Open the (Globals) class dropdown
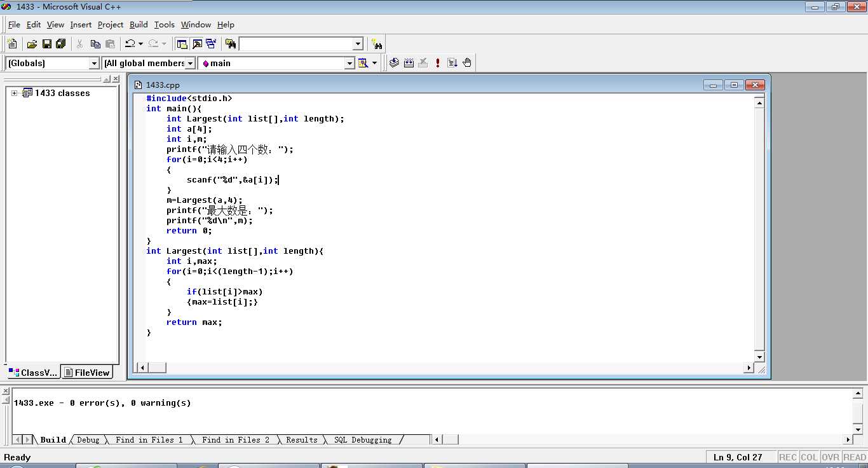Image resolution: width=868 pixels, height=468 pixels. 95,63
